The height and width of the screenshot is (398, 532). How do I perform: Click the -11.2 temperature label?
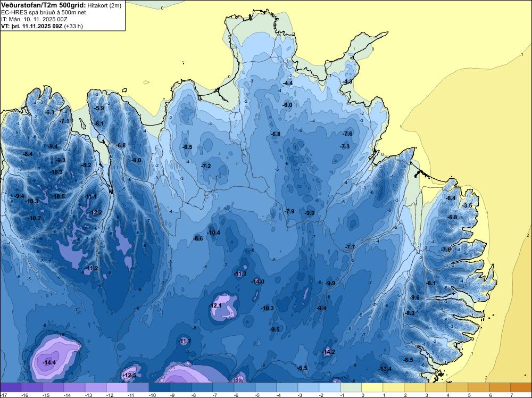(x=92, y=268)
